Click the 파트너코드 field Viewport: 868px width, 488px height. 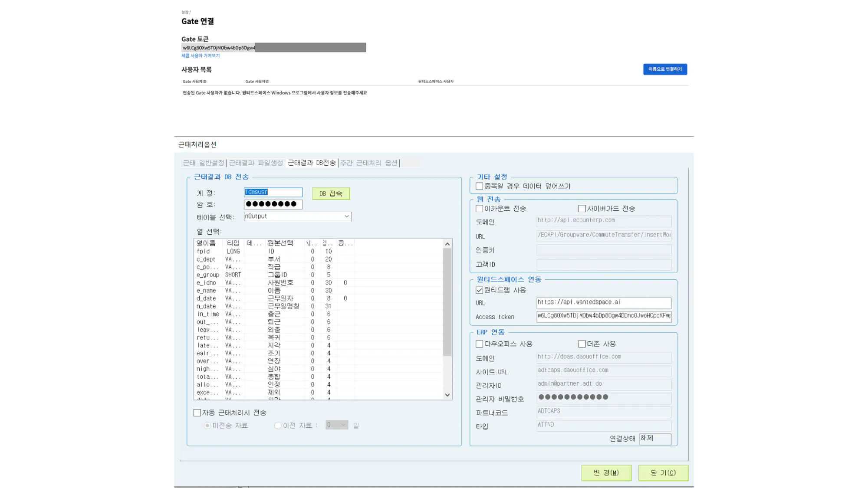click(604, 412)
